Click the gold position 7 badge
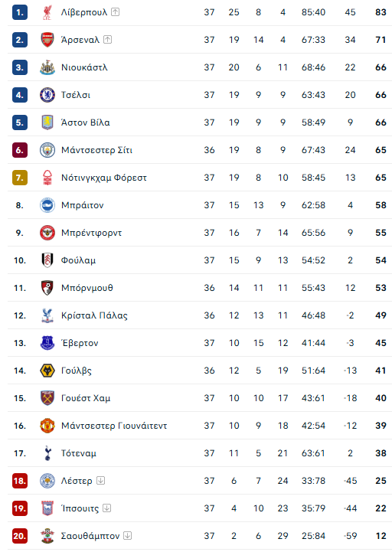This screenshot has height=552, width=392. coord(20,178)
